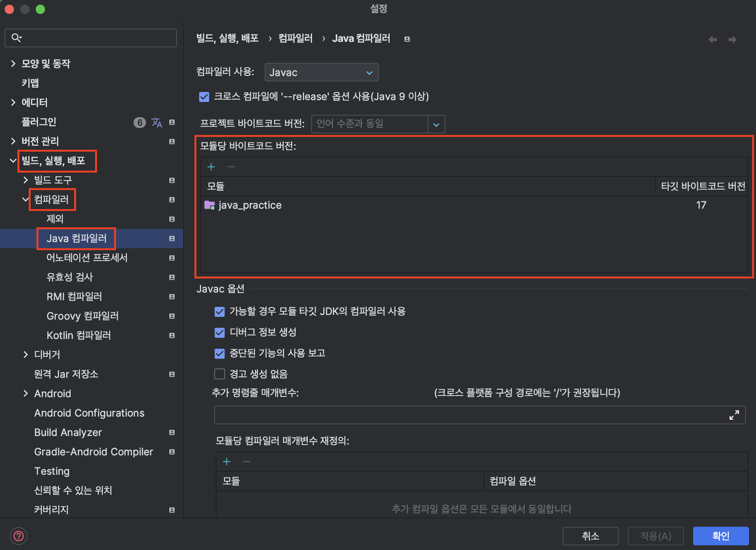Click the help question mark icon
This screenshot has height=550, width=756.
[x=19, y=536]
